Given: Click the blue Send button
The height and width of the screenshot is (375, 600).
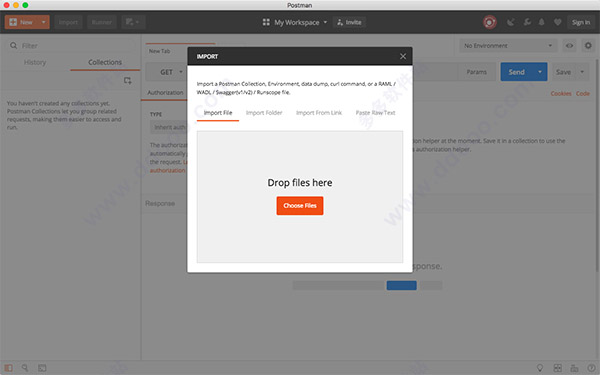Looking at the screenshot, I should pos(517,72).
